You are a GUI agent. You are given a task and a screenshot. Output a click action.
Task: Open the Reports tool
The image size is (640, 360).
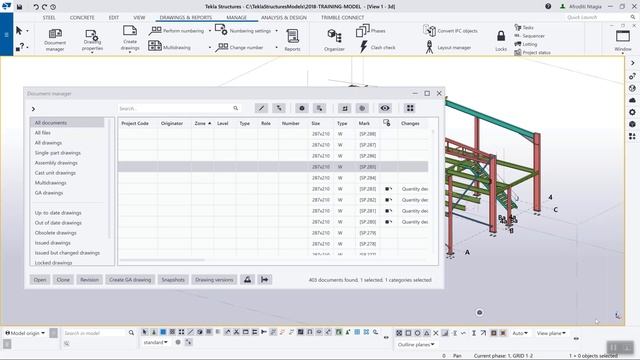coord(292,40)
